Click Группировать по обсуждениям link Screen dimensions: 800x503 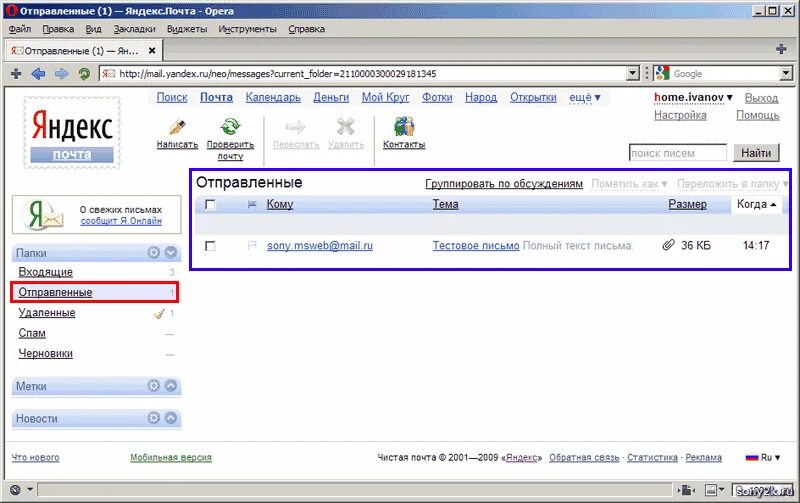504,184
